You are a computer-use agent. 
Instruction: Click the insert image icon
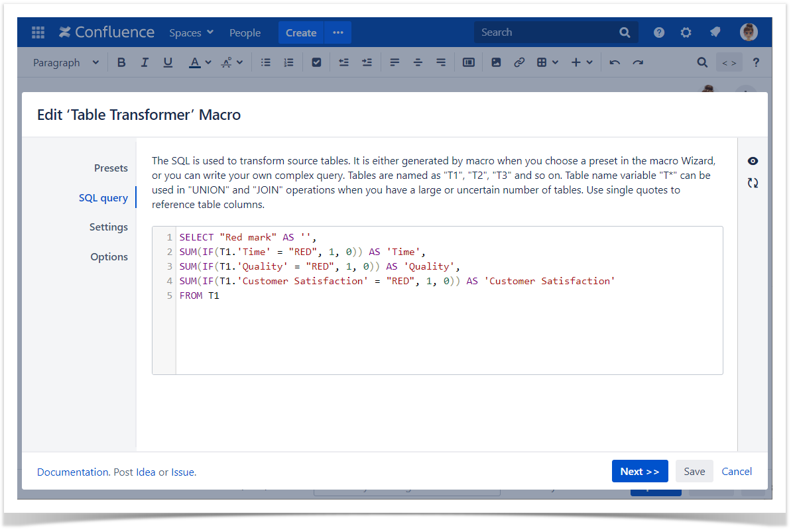pyautogui.click(x=496, y=62)
